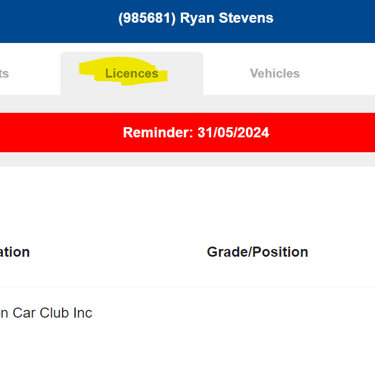Click the 31/05/2024 reminder date
Viewport: 375px width, 366px height.
point(233,132)
